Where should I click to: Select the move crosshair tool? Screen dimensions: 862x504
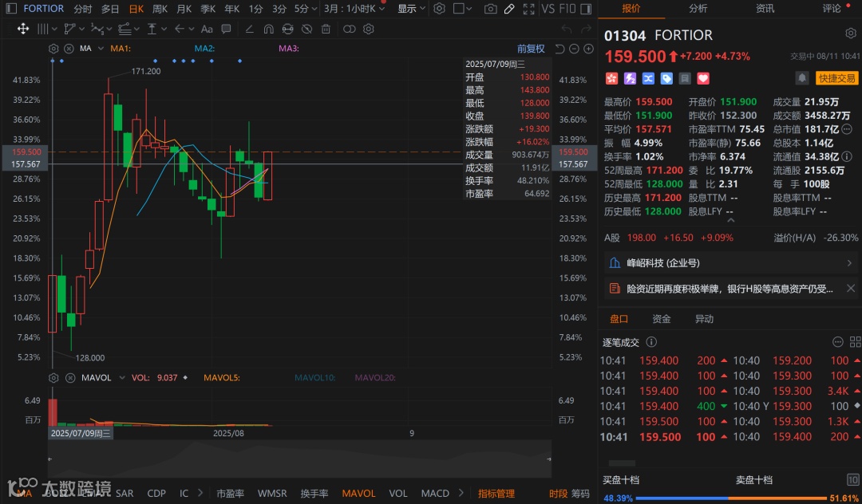[23, 29]
